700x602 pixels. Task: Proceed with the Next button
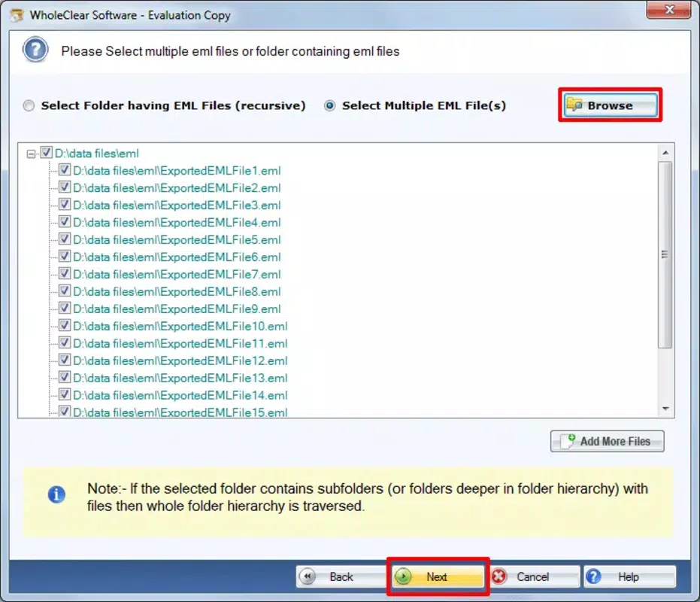tap(438, 576)
